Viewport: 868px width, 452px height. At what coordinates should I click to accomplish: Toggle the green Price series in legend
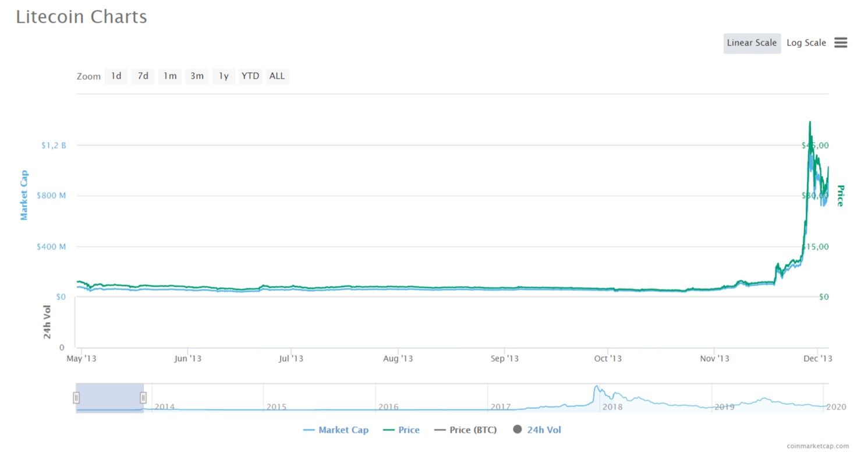click(401, 430)
